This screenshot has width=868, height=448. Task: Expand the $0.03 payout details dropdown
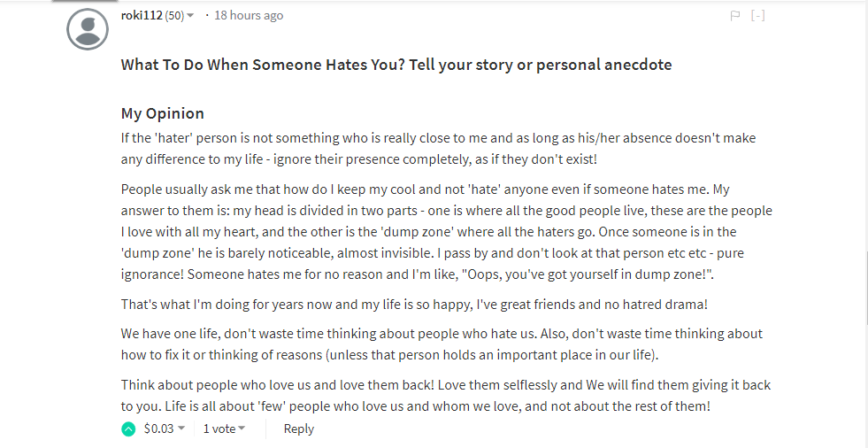(x=181, y=429)
